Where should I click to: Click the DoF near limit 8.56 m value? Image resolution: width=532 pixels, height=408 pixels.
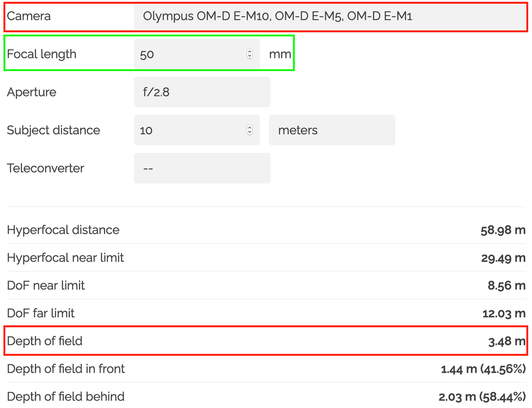[x=506, y=286]
